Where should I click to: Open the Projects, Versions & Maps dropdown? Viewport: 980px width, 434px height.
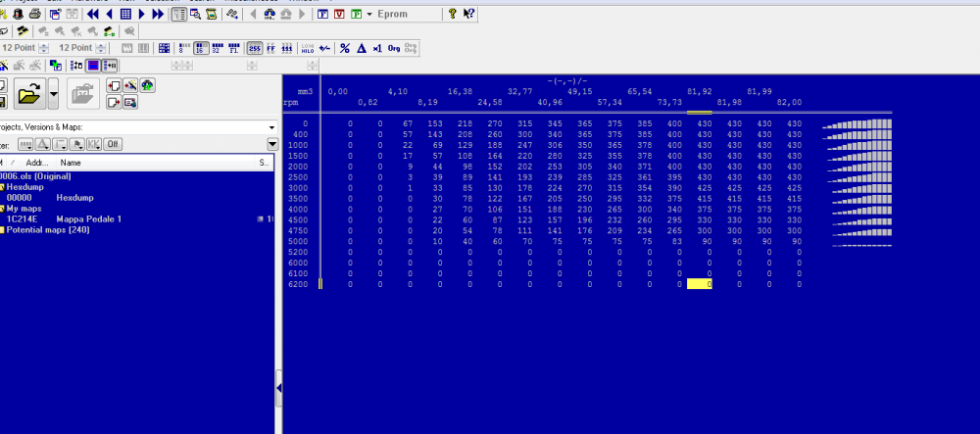[x=271, y=127]
